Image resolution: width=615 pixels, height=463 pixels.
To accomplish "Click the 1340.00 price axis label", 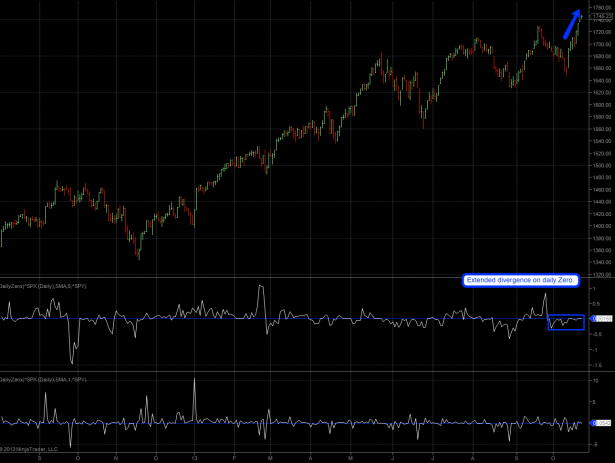I will pos(602,262).
